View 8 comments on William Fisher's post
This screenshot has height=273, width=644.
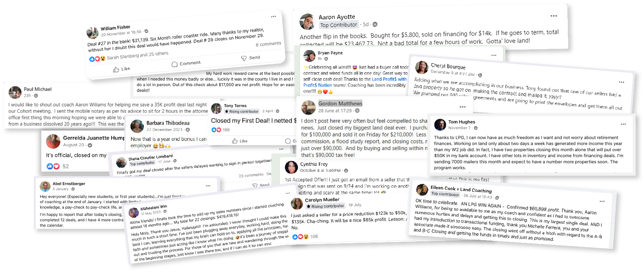(x=268, y=44)
